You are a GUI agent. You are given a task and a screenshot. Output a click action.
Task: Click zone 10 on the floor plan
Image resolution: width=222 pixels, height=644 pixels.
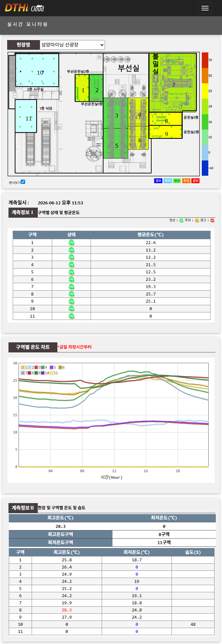[37, 70]
